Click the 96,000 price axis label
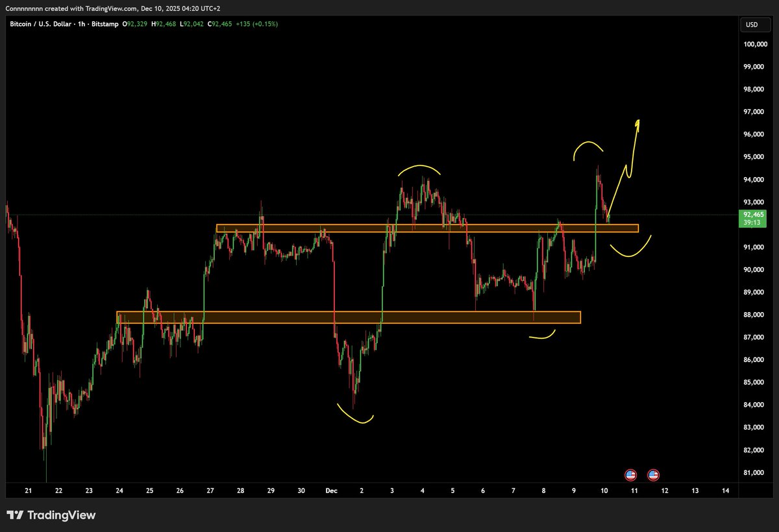The height and width of the screenshot is (532, 779). 755,134
